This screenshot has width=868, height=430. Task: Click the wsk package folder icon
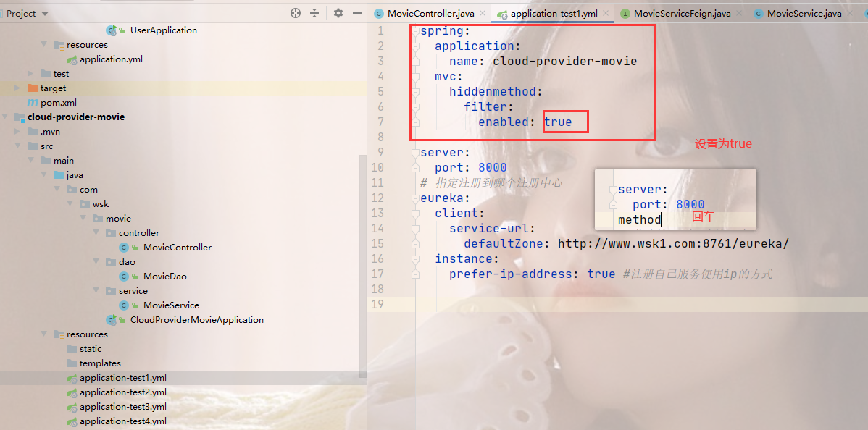pos(85,203)
